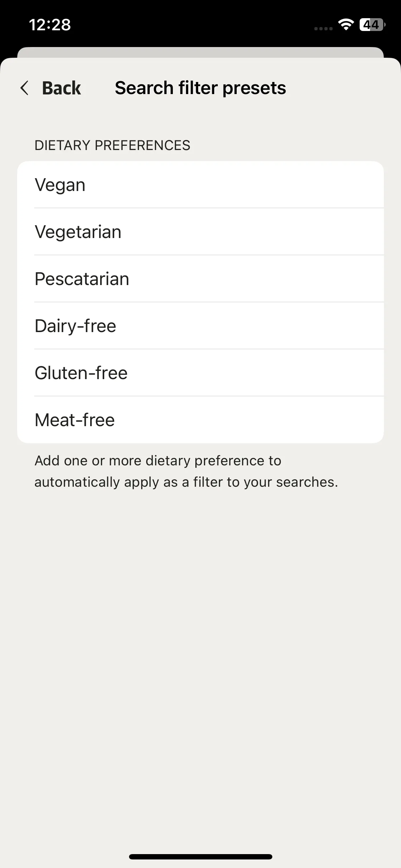Turn on the Dairy-free filter
The height and width of the screenshot is (868, 401).
[x=200, y=326]
